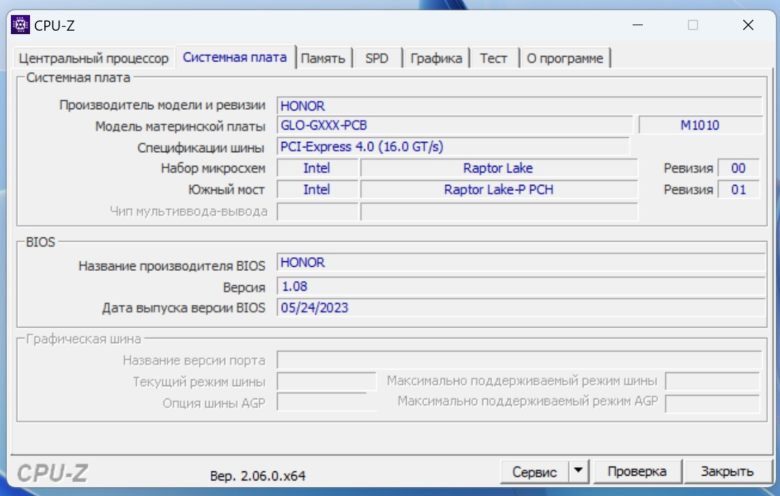Select the Системная плата tab
Image resolution: width=780 pixels, height=496 pixels.
pos(234,57)
